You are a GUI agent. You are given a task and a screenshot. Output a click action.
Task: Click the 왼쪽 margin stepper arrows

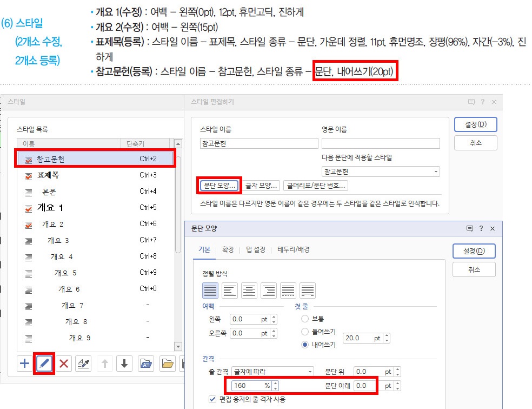click(274, 319)
